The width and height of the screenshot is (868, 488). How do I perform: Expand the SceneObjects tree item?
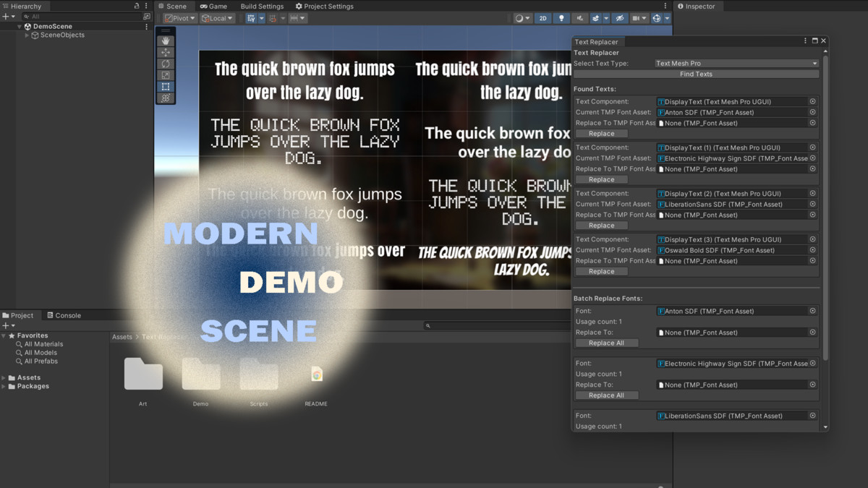(27, 35)
